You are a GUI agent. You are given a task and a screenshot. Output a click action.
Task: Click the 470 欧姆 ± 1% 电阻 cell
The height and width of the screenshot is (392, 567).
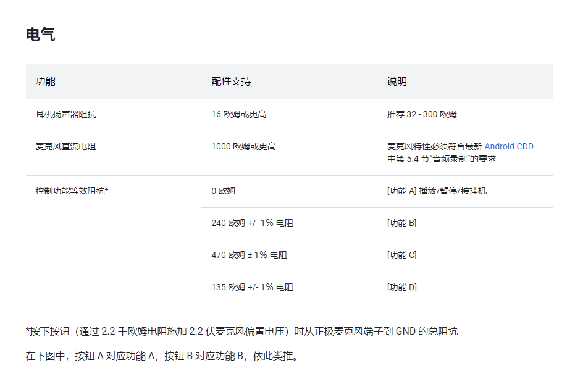[x=249, y=255]
